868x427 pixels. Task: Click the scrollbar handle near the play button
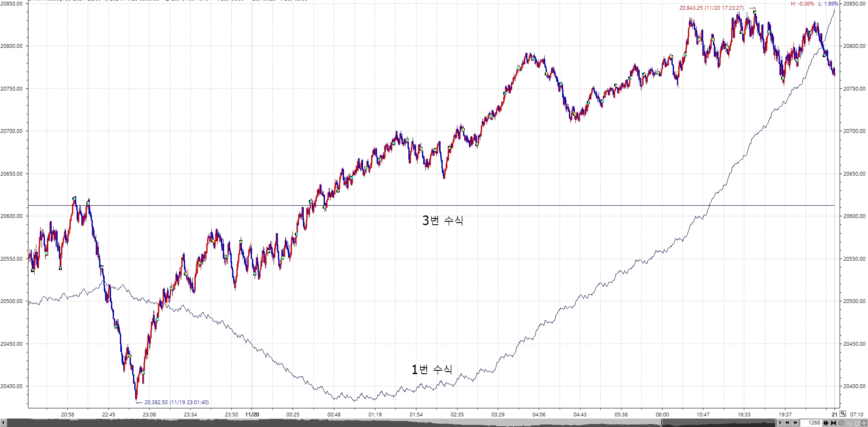coord(776,423)
